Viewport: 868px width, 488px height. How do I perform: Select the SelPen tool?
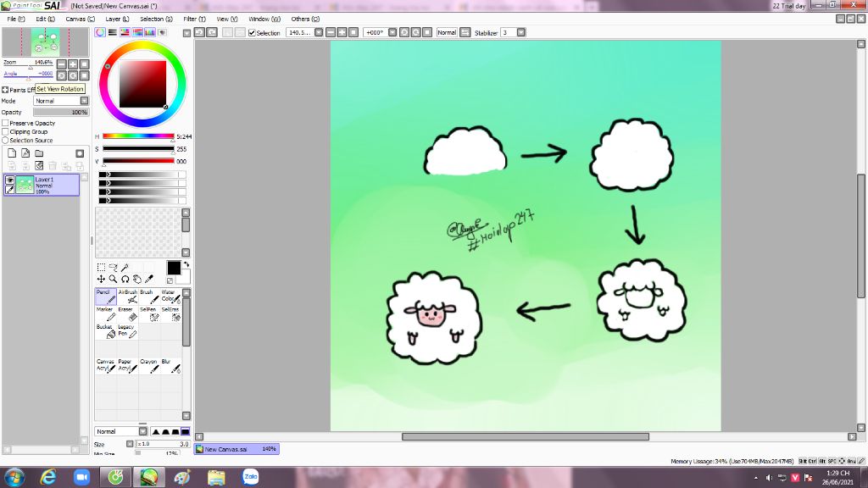click(x=149, y=313)
